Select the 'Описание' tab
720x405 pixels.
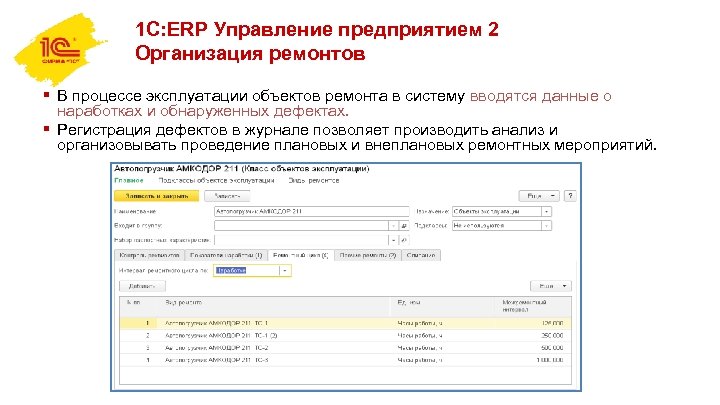421,255
